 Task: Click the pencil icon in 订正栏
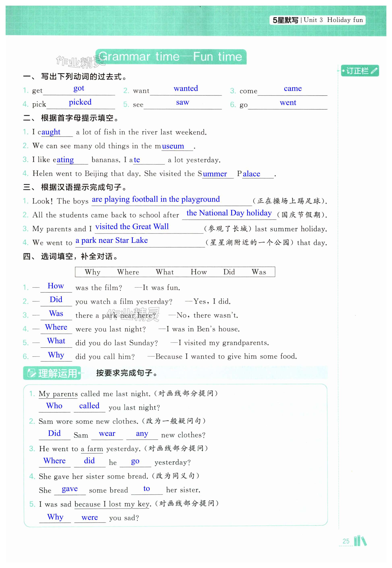[x=374, y=71]
